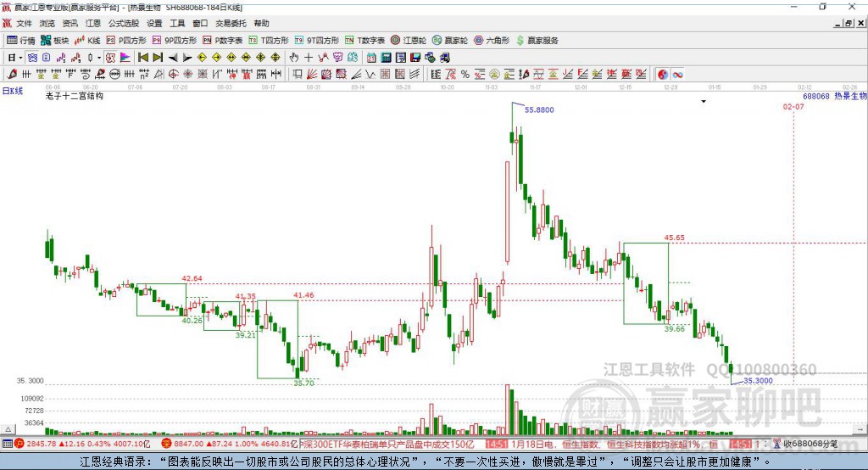Image resolution: width=868 pixels, height=470 pixels.
Task: Open the 窗口 menu
Action: point(200,23)
